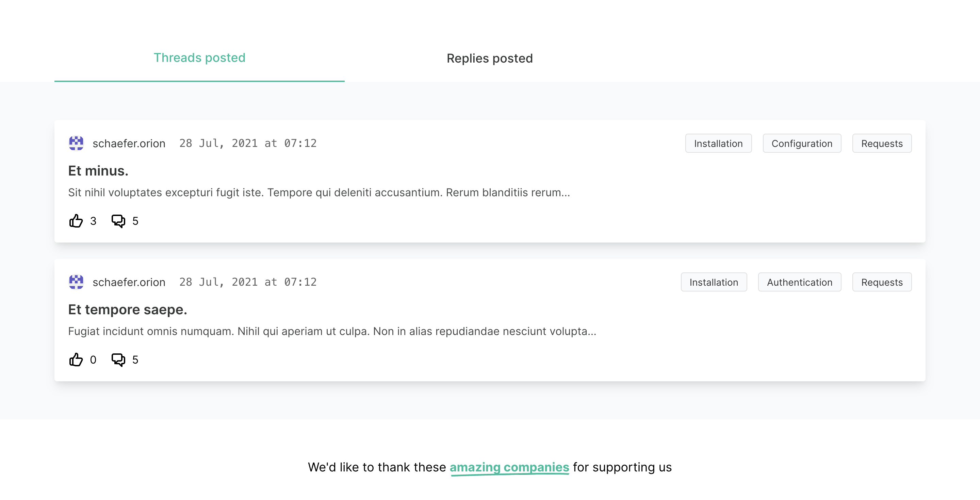Click avatar icon on 'Et tempore saepe.' thread
Viewport: 980px width, 500px height.
(76, 282)
